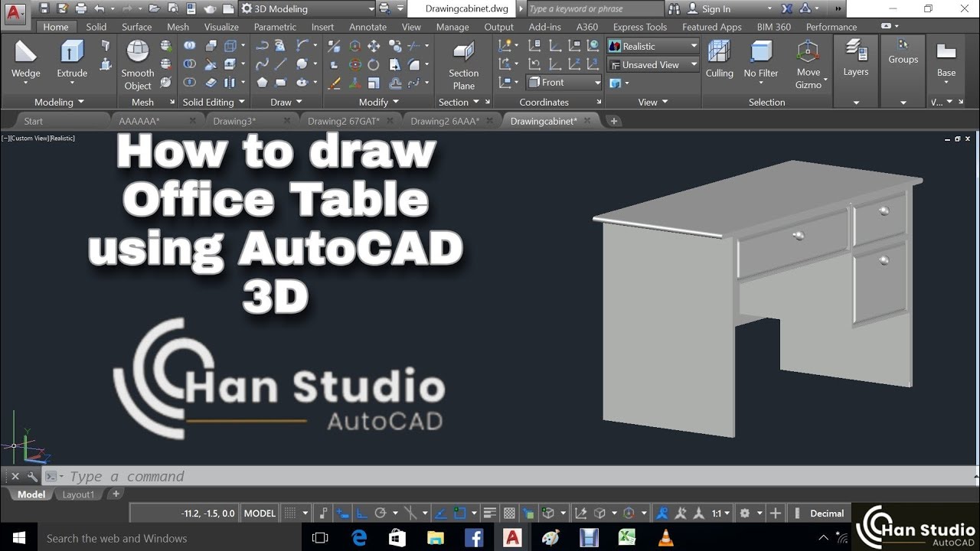Toggle lineweight display in status bar
This screenshot has height=551, width=980.
pyautogui.click(x=491, y=514)
